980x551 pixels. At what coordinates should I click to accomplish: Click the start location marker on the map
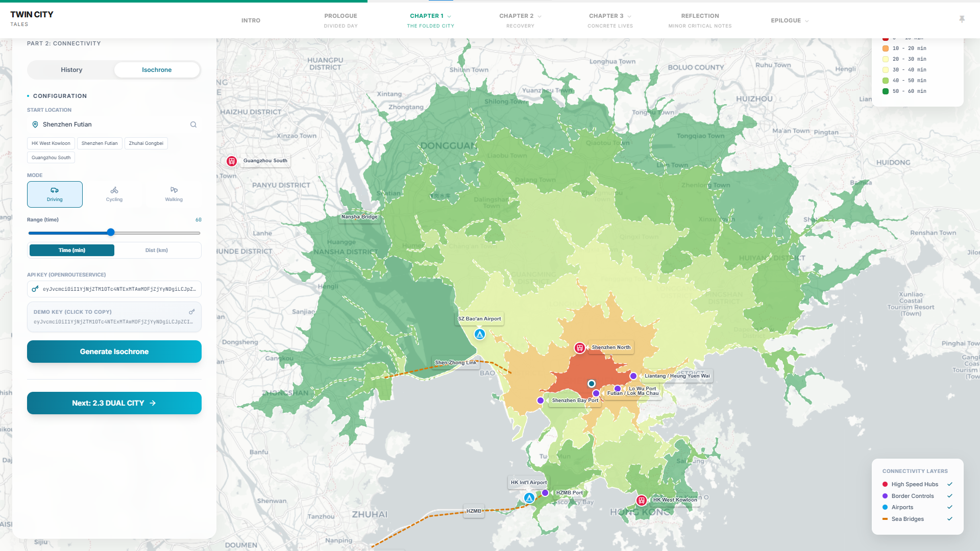click(592, 384)
